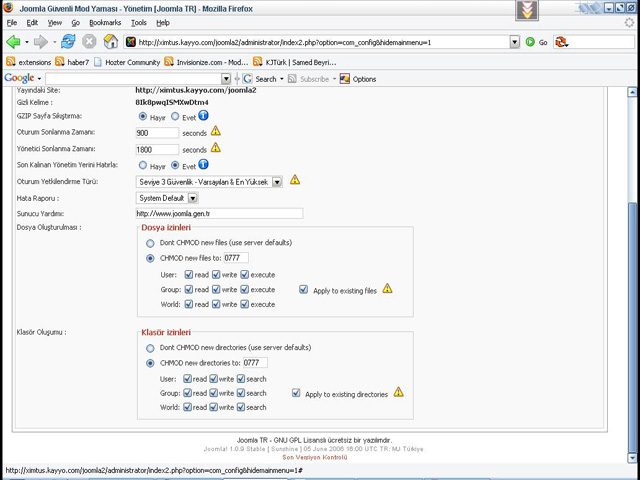
Task: Click the site favicon in the address bar
Action: click(131, 42)
